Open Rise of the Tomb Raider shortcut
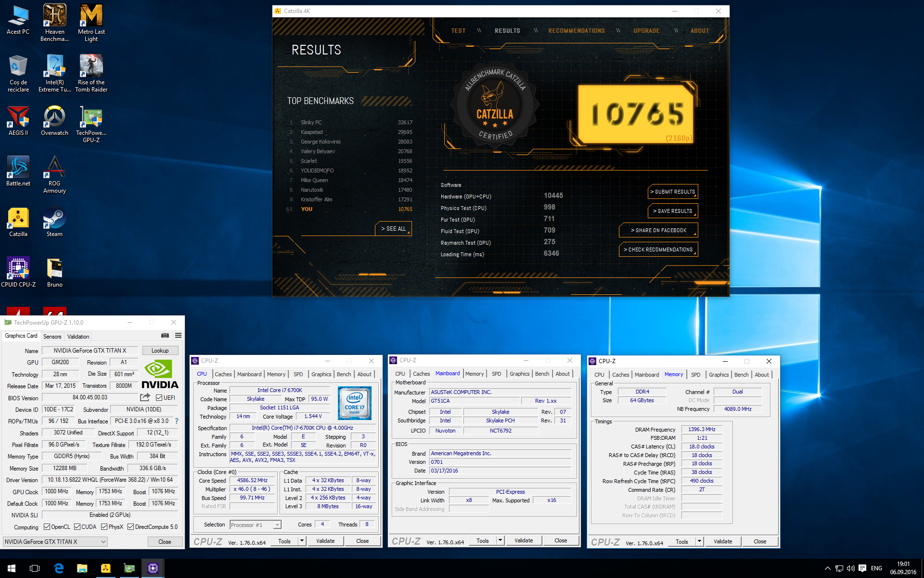 click(x=91, y=73)
